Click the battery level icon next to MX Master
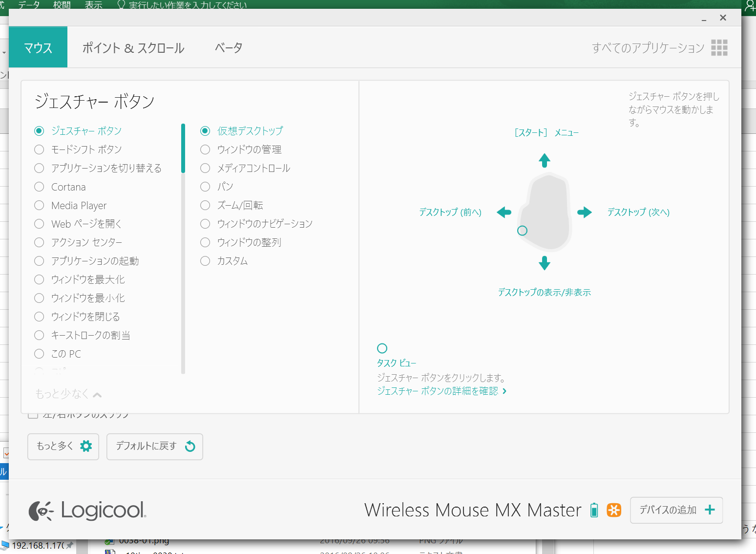 (594, 510)
